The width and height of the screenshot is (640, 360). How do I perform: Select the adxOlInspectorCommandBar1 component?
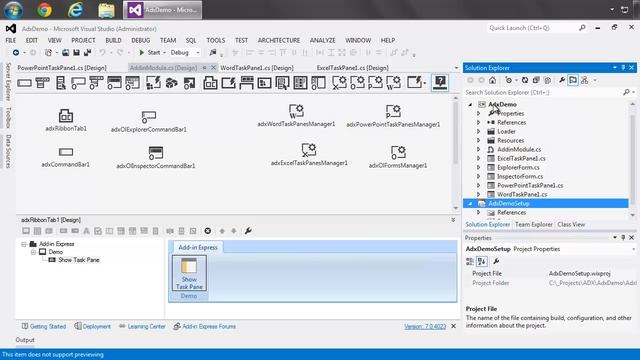[156, 157]
